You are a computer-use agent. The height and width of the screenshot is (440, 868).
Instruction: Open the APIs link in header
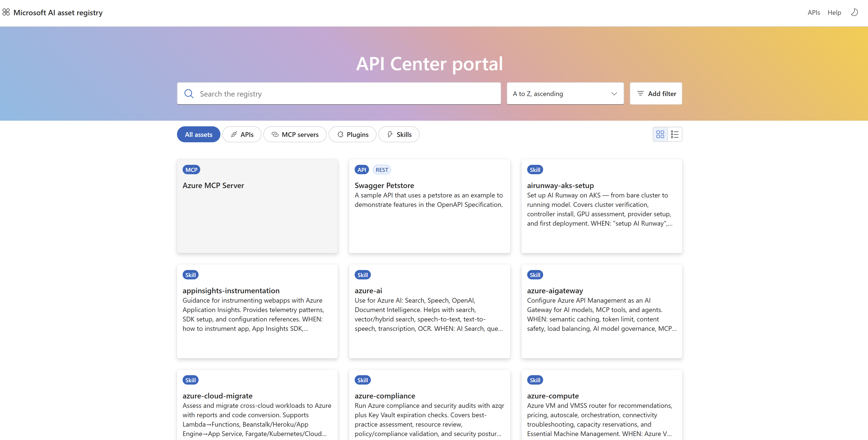click(x=814, y=12)
